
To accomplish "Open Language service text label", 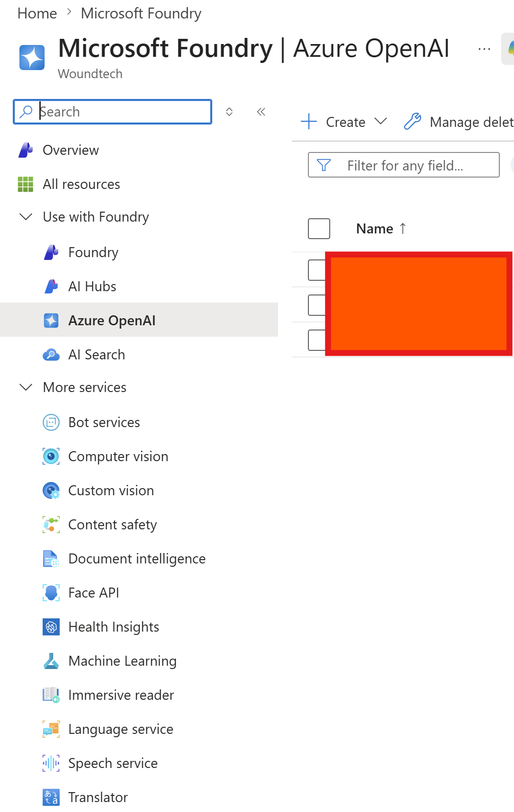I will pyautogui.click(x=121, y=729).
